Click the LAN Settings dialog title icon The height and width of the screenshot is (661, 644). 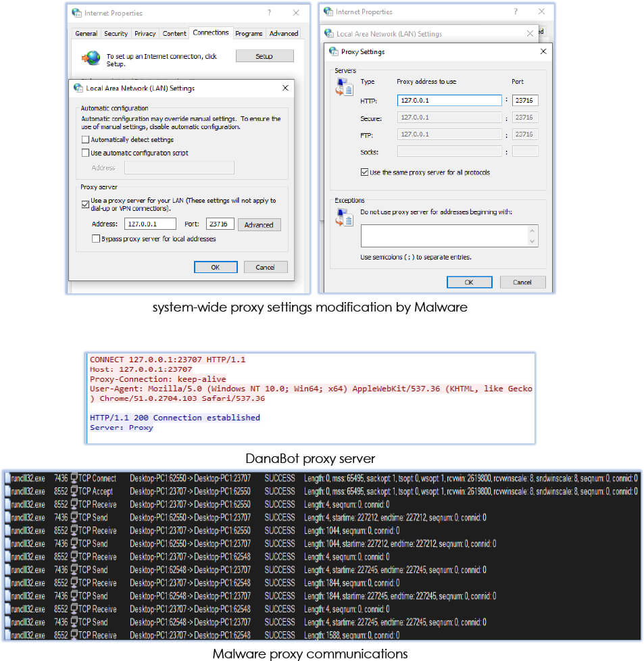(x=78, y=88)
